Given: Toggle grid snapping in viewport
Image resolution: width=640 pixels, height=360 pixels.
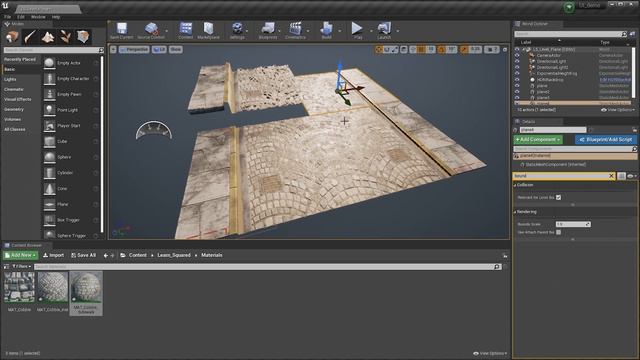Looking at the screenshot, I should (422, 49).
